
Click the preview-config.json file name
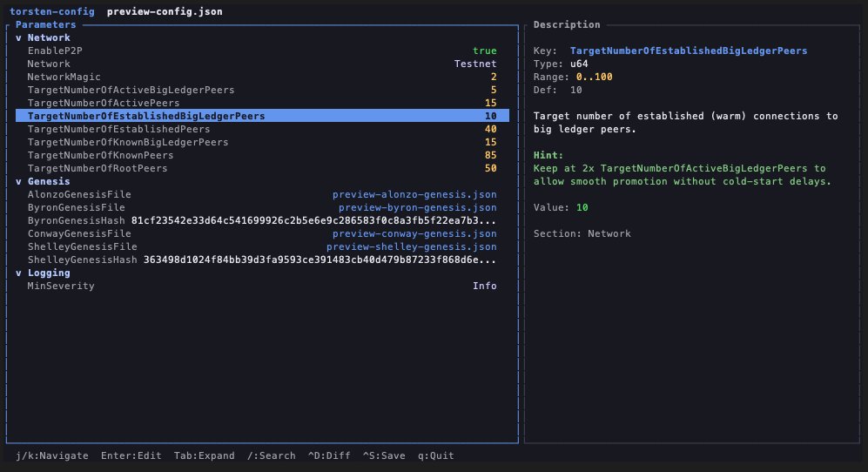point(165,11)
